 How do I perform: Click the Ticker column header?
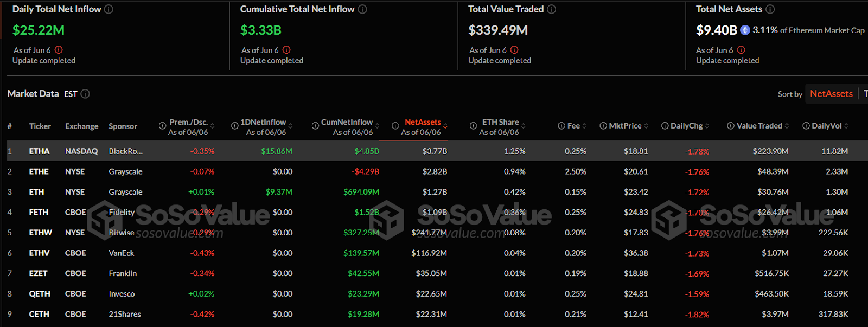tap(40, 126)
